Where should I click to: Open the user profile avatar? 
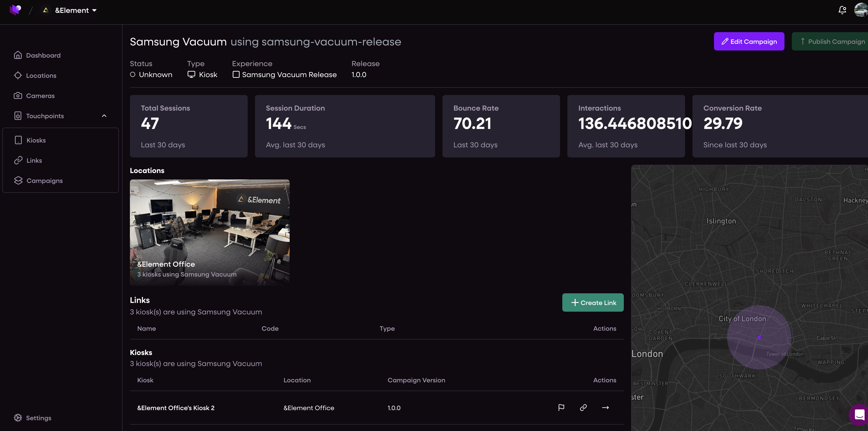(x=861, y=10)
